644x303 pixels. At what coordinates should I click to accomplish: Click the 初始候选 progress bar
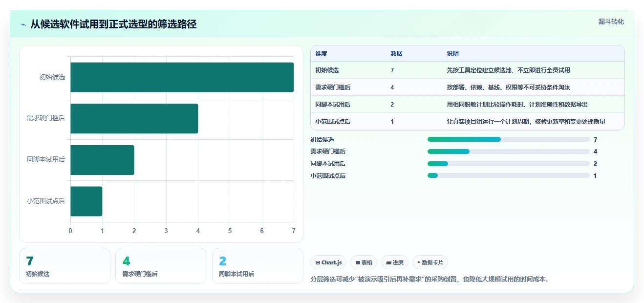[x=509, y=139]
